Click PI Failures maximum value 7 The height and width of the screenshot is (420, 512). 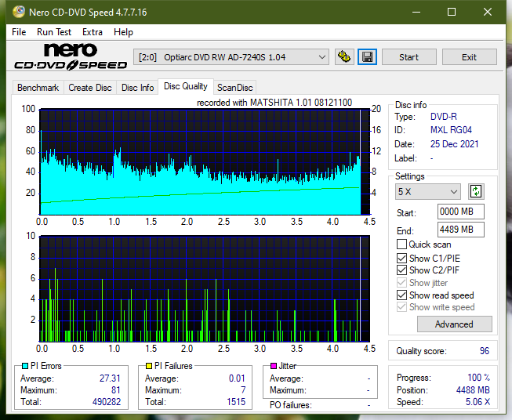[x=243, y=390]
